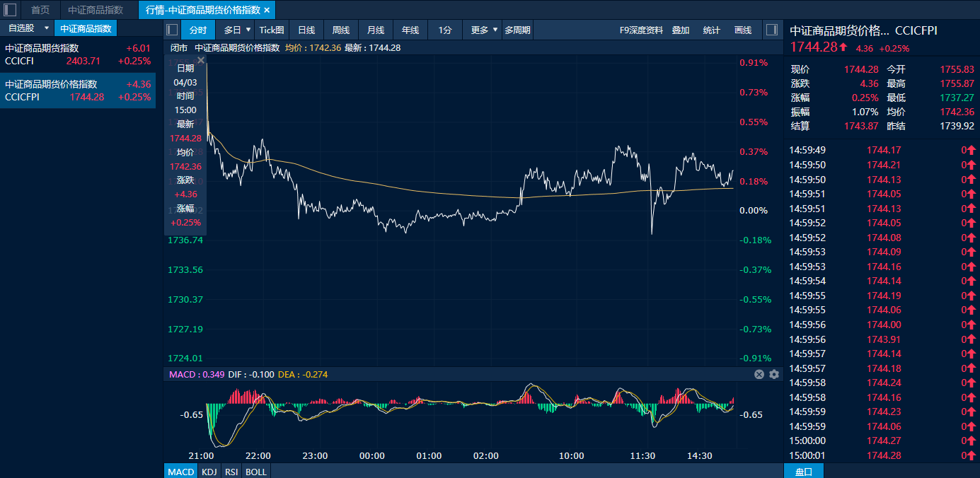Close the 行情-中证商品期货价格指数 tab

(267, 10)
